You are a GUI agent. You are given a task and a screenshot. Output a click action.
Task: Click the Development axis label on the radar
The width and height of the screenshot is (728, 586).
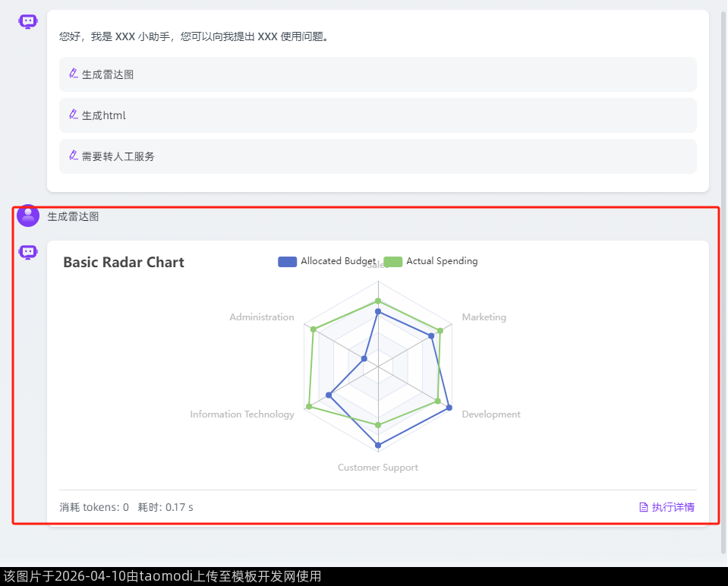(491, 414)
